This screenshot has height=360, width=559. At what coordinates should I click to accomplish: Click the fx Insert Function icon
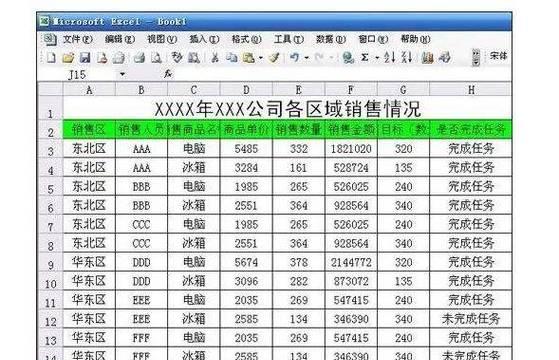(168, 74)
